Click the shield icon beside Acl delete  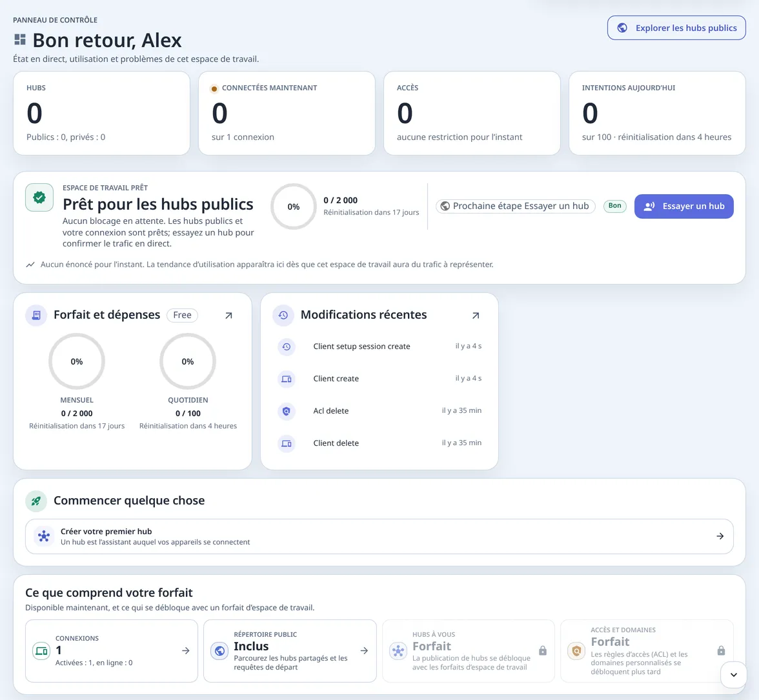(287, 411)
